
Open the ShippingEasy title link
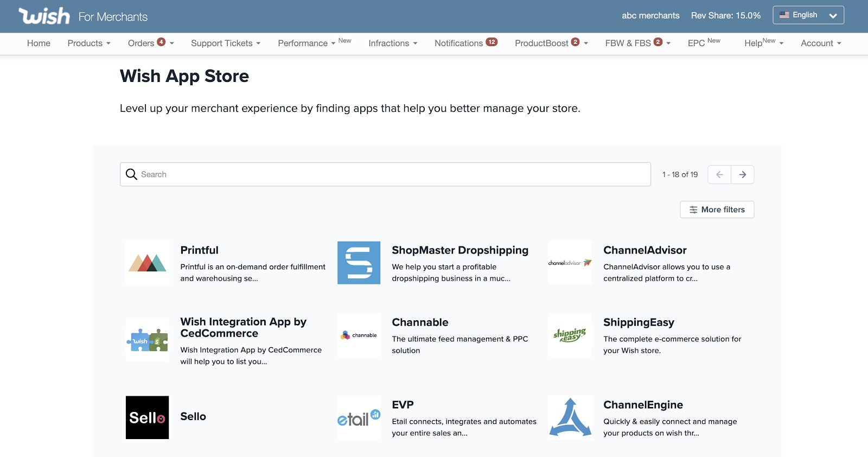[x=639, y=322]
